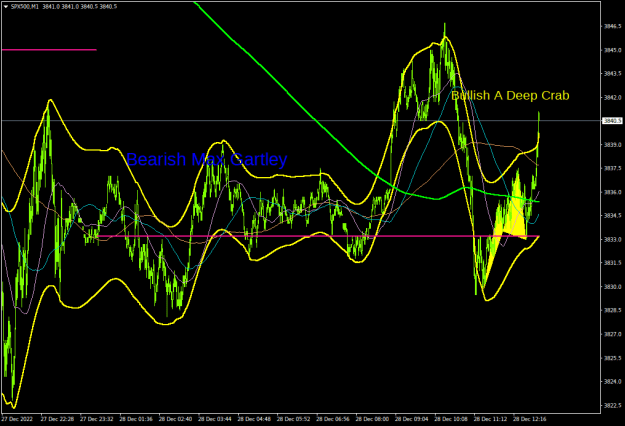Click the 3831.5 price scale label

(x=612, y=263)
